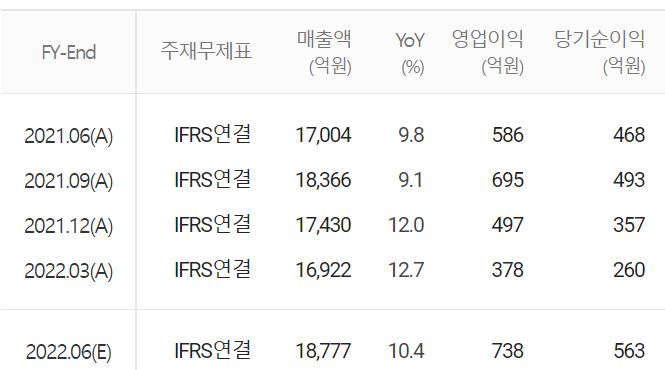This screenshot has height=370, width=665.
Task: Click the YoY (%) column header
Action: pyautogui.click(x=410, y=53)
